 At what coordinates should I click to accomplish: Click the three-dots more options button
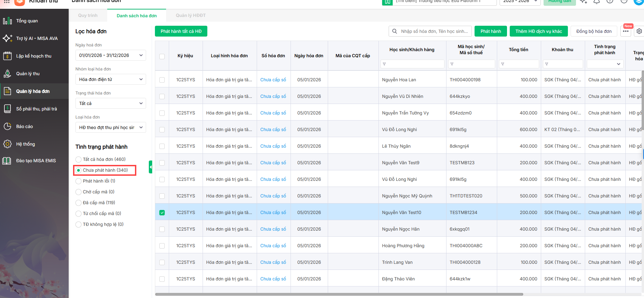point(626,31)
